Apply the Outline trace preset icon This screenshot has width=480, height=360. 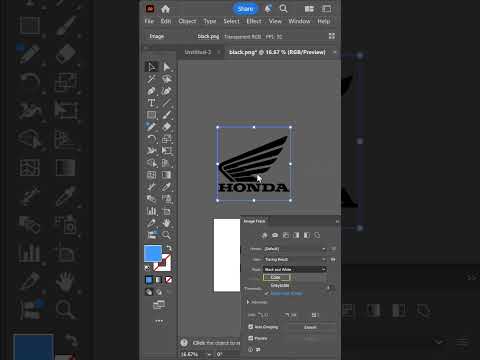click(317, 235)
